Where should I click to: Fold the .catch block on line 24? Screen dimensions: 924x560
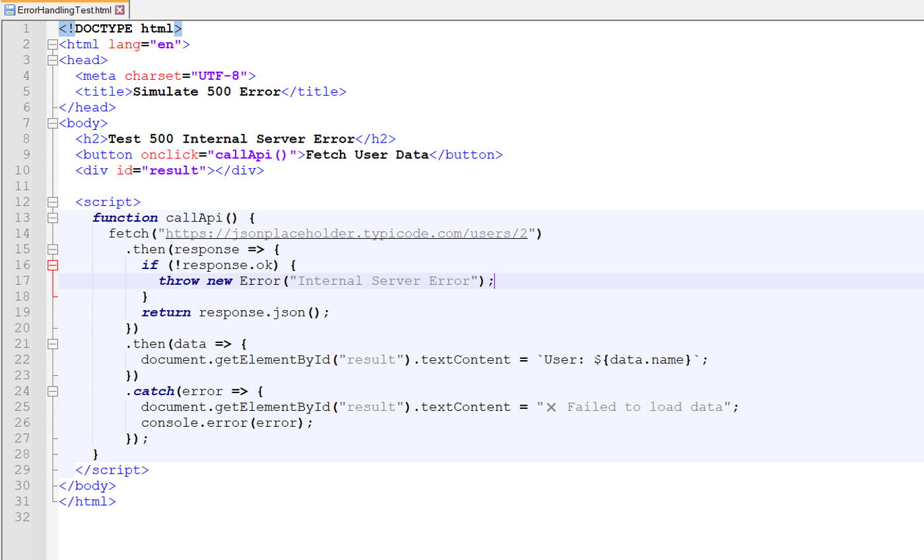(x=53, y=391)
